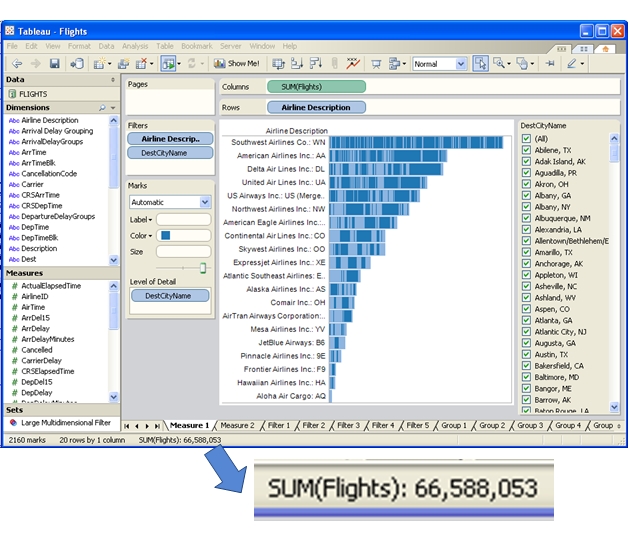
Task: Click the fix axes pin icon
Action: (550, 63)
